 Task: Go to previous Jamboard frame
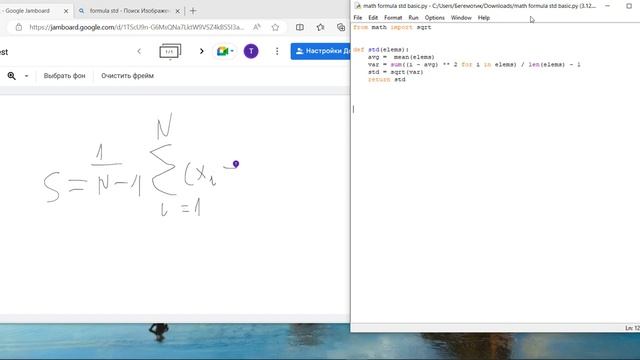coord(139,51)
